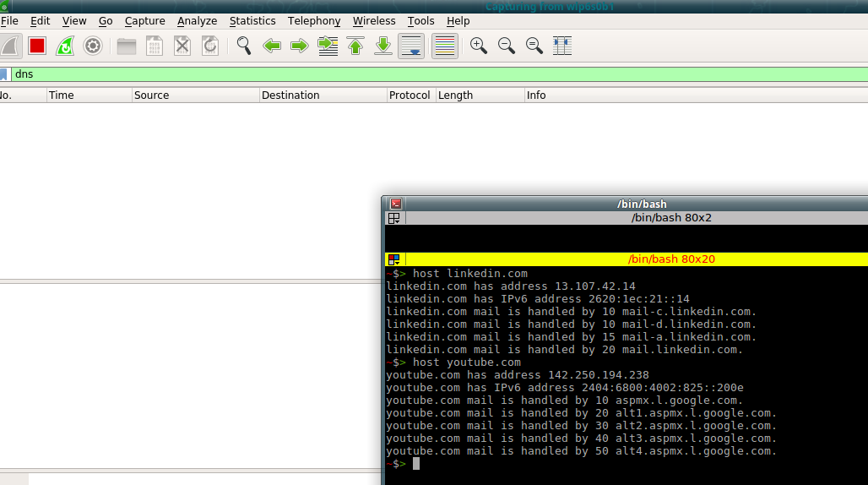Open the View menu
The width and height of the screenshot is (868, 485).
click(74, 21)
